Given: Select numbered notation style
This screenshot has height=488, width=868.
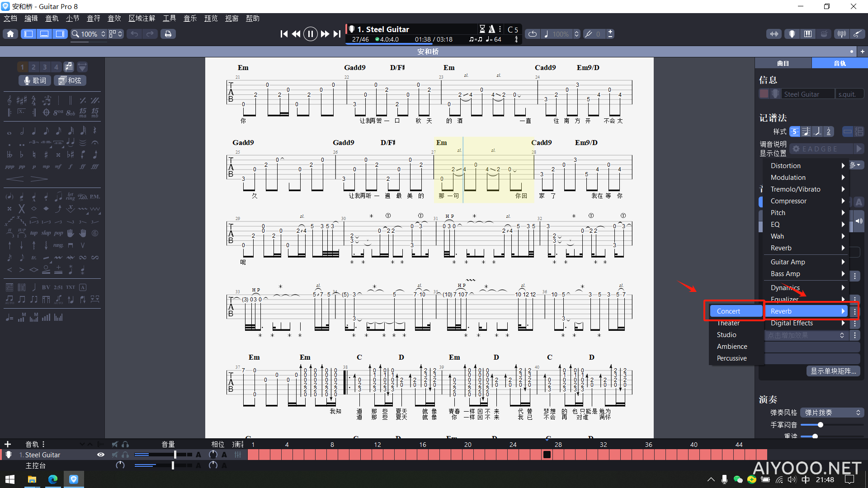Looking at the screenshot, I should 828,131.
